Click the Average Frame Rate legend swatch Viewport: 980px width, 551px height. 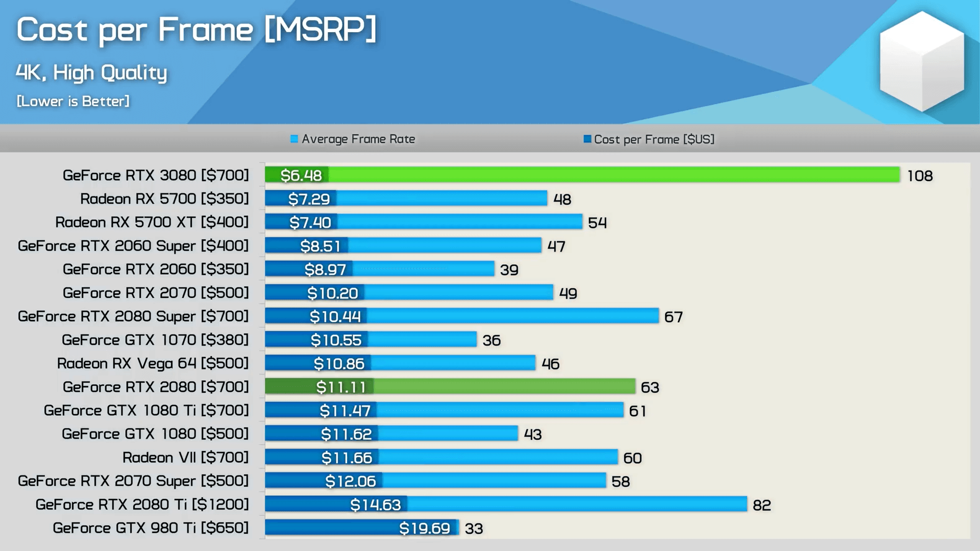coord(294,139)
